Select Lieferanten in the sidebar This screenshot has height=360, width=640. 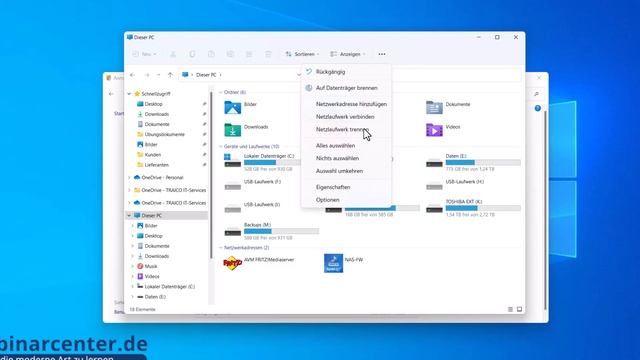pyautogui.click(x=153, y=165)
